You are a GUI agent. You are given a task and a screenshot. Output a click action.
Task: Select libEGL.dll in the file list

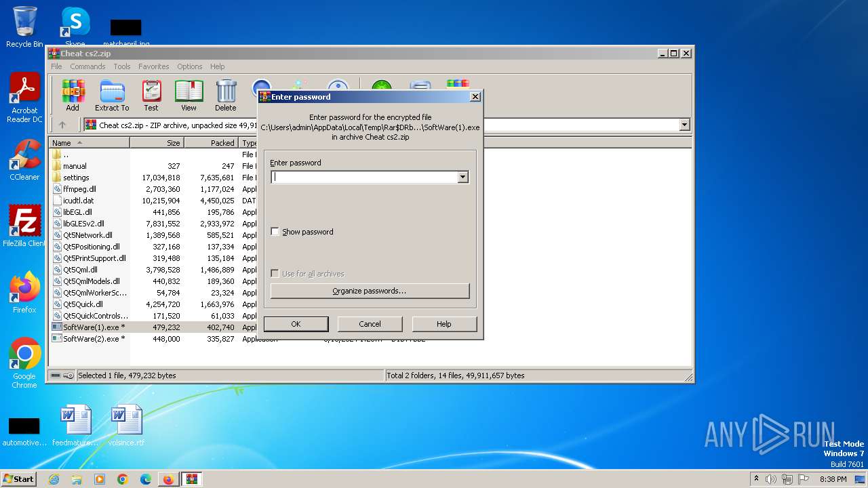pos(77,212)
